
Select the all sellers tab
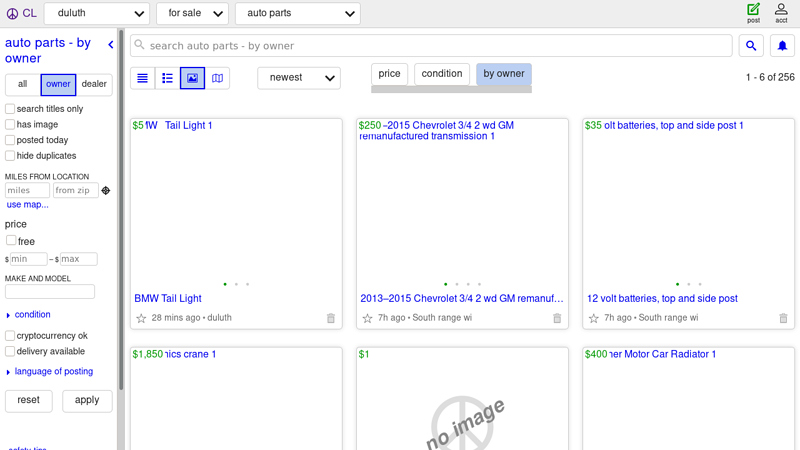click(x=22, y=84)
